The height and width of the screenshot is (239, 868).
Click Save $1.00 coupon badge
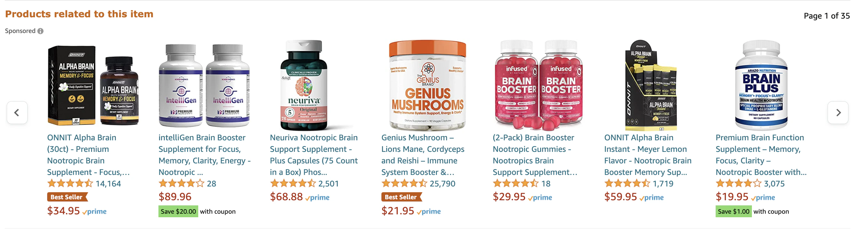[734, 211]
